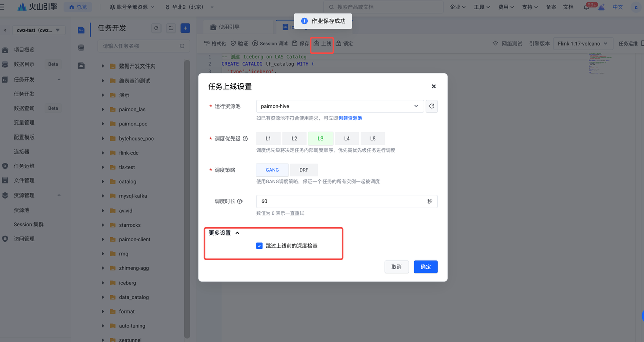
Task: Collapse the 更多设置 section
Action: (224, 233)
